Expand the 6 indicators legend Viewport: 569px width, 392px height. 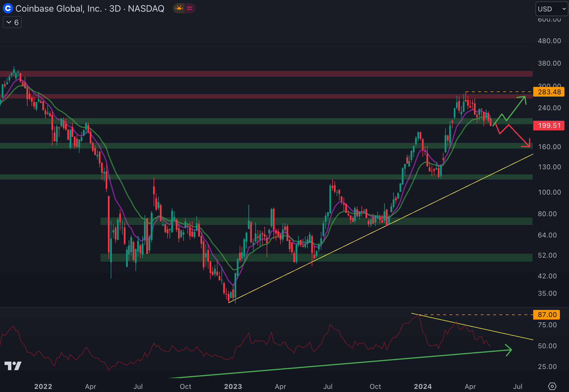click(12, 22)
